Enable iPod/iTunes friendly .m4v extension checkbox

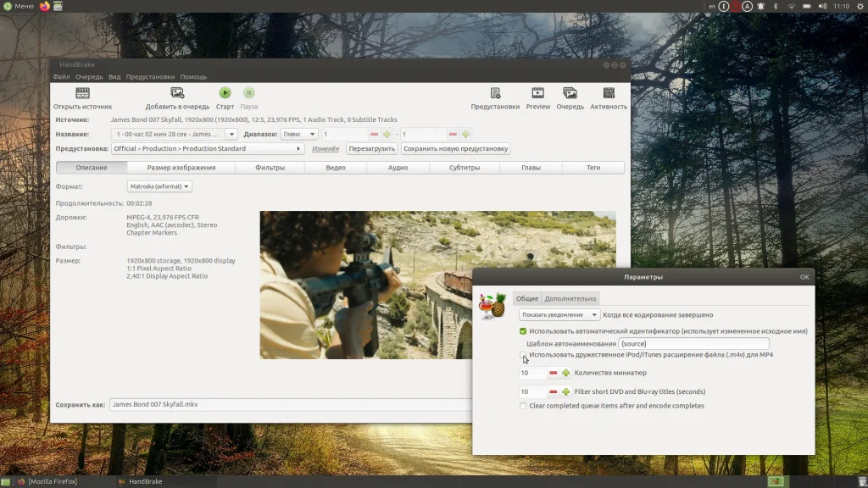(x=523, y=355)
